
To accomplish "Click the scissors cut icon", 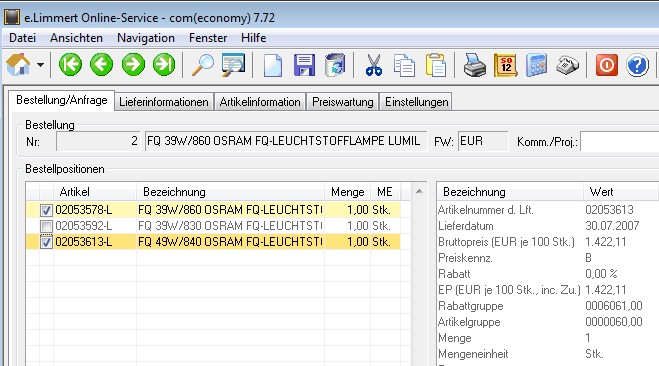I will tap(374, 65).
